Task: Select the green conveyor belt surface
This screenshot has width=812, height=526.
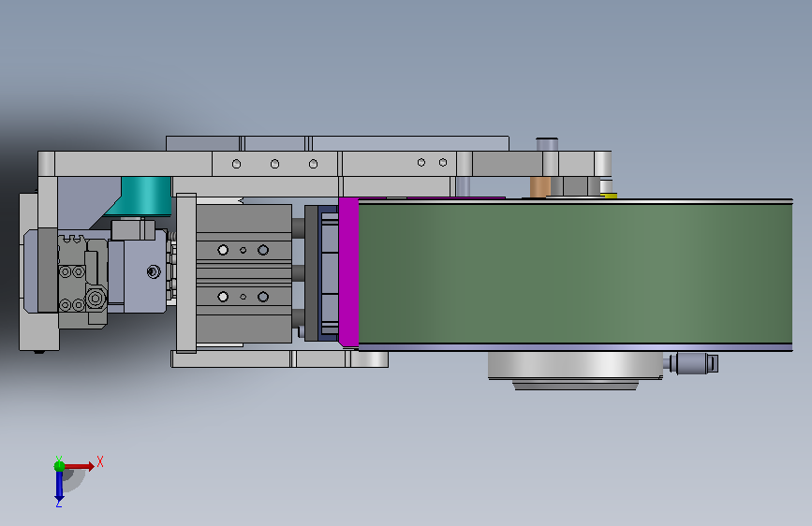Action: click(x=575, y=273)
